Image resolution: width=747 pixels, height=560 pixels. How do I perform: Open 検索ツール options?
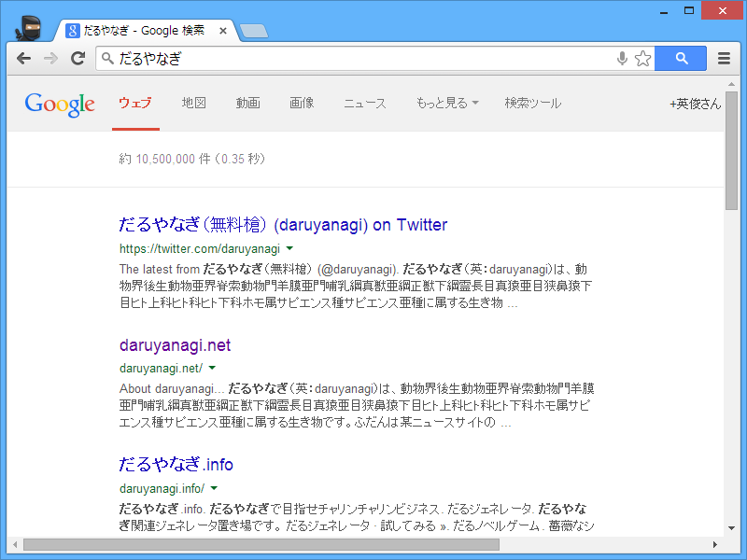click(533, 103)
